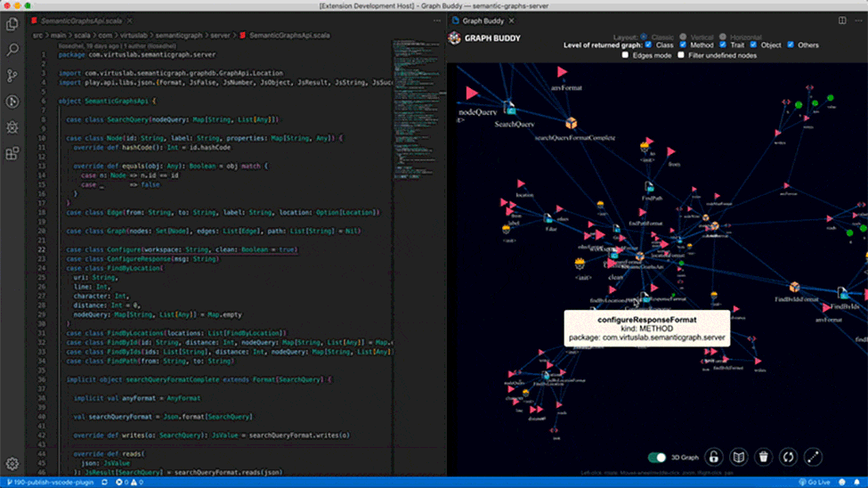The image size is (868, 488).
Task: Click line number 22 in the gutter
Action: 42,249
